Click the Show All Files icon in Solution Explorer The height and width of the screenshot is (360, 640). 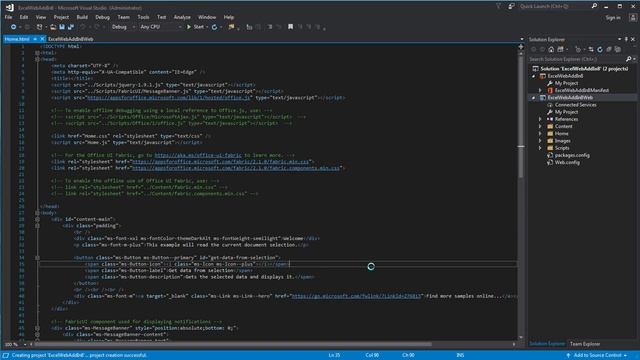[618, 49]
